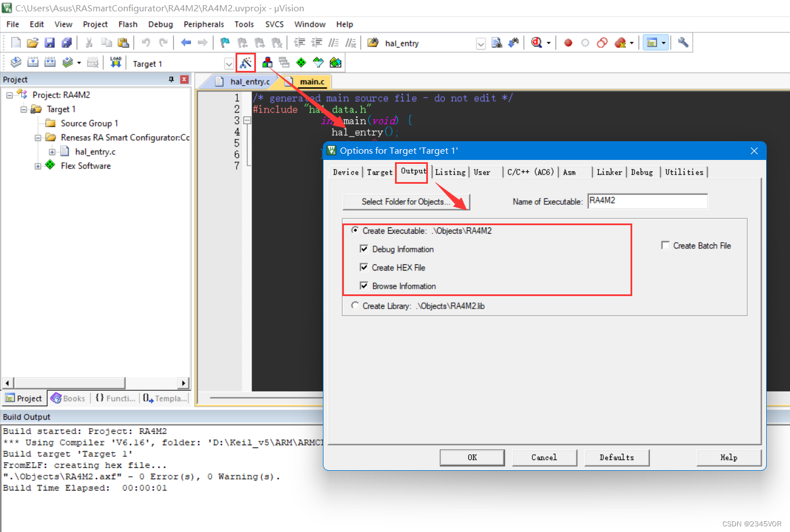Collapse the Project: RA4M2 tree node
790x532 pixels.
click(x=10, y=95)
